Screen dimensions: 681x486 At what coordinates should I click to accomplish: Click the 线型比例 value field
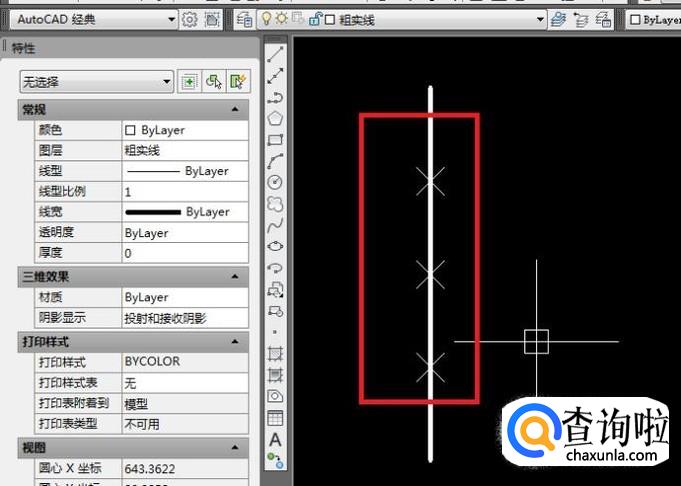(183, 191)
